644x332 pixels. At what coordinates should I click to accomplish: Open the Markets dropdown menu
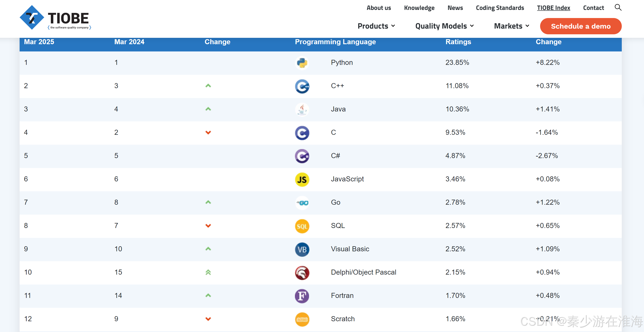click(x=512, y=26)
